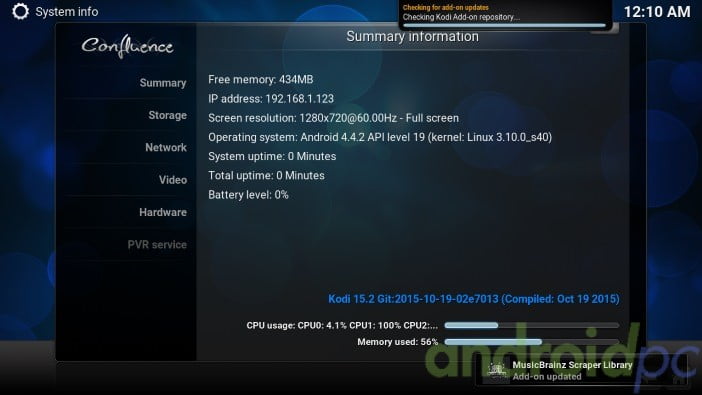
Task: Click the Summary information heading
Action: tap(412, 37)
